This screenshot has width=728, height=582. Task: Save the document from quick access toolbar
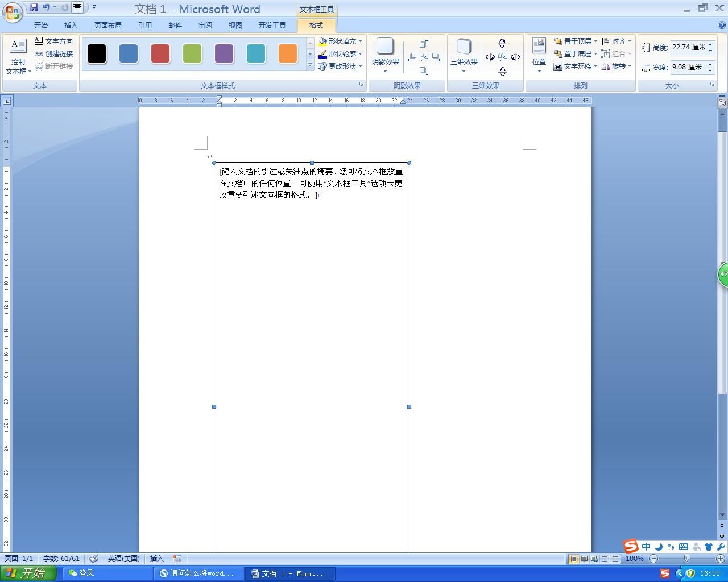(34, 7)
